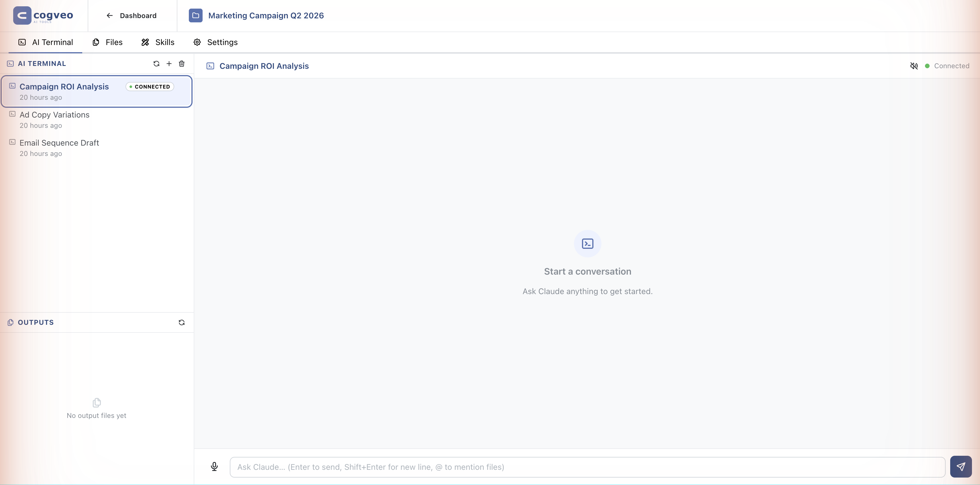Refresh the Outputs panel
Viewport: 980px width, 485px height.
coord(181,322)
